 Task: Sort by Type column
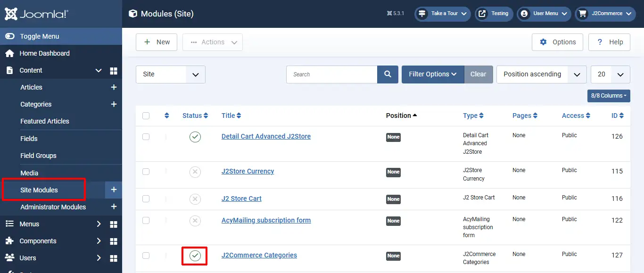coord(473,116)
